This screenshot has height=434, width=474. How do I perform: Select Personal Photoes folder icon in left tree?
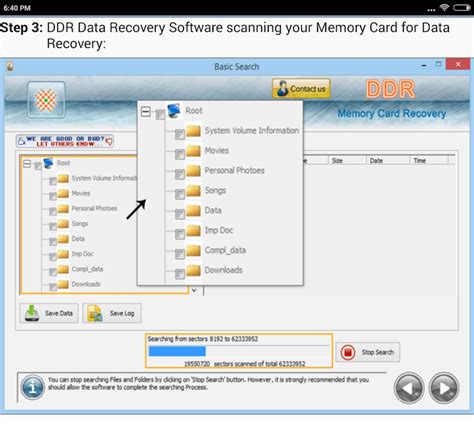(63, 208)
